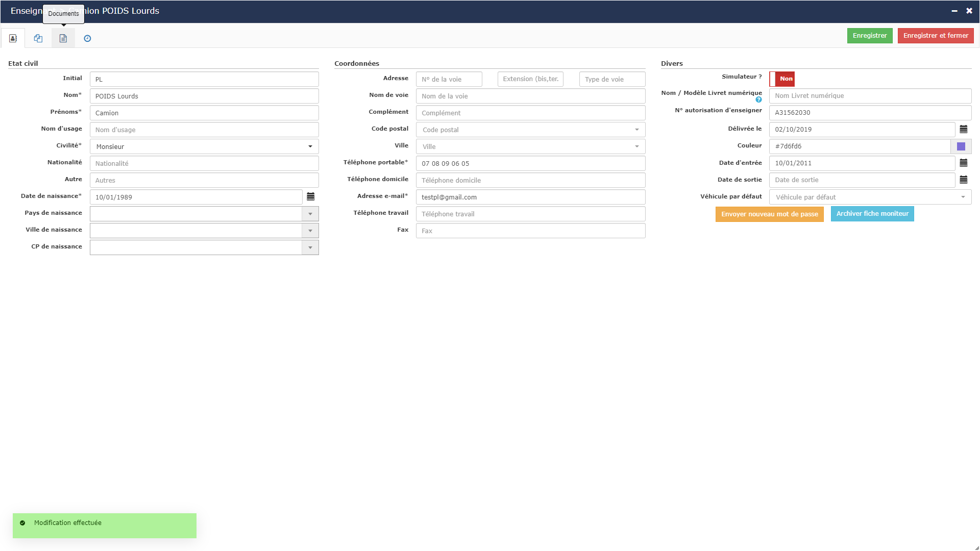Image resolution: width=980 pixels, height=551 pixels.
Task: Open calendar for Date d'entrée
Action: point(964,163)
